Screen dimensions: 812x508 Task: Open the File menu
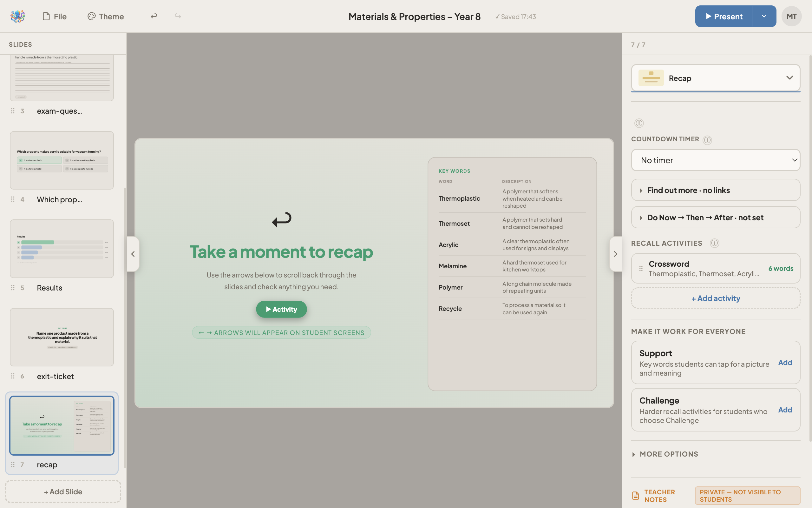coord(54,16)
